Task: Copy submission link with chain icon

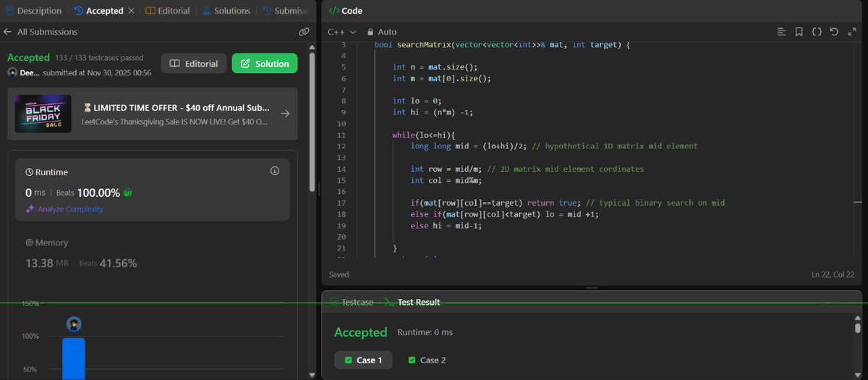Action: point(304,32)
